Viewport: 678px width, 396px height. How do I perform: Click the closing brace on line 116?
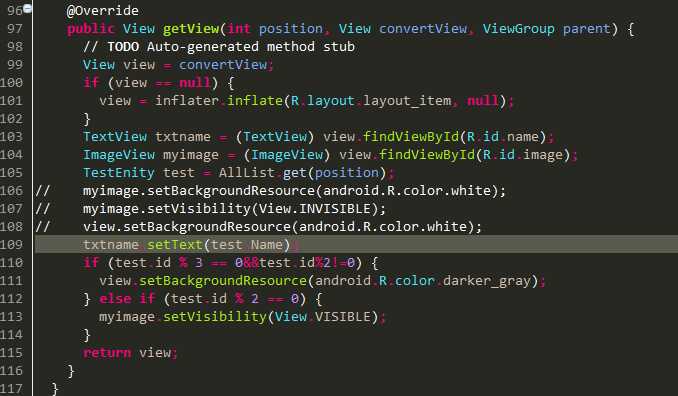pos(71,371)
